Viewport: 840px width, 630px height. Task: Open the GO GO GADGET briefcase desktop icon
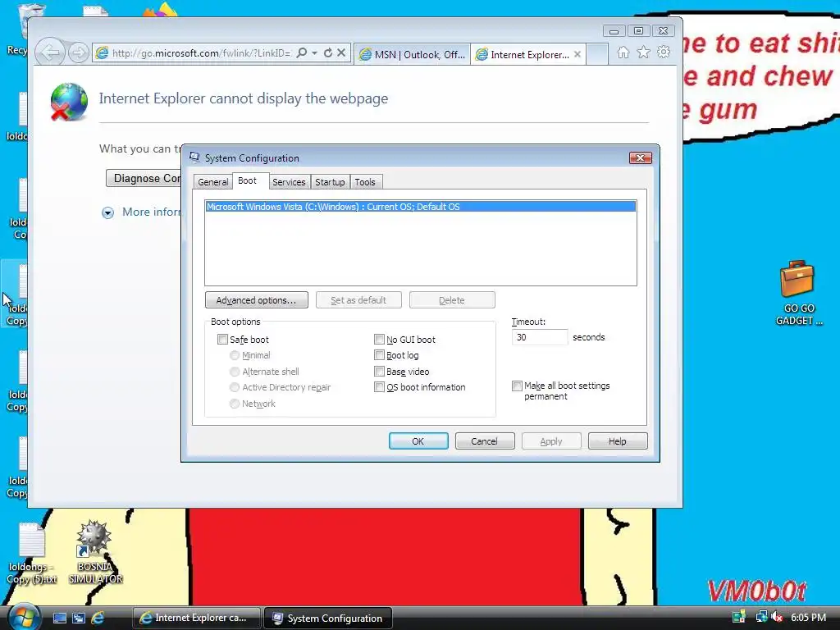(798, 293)
